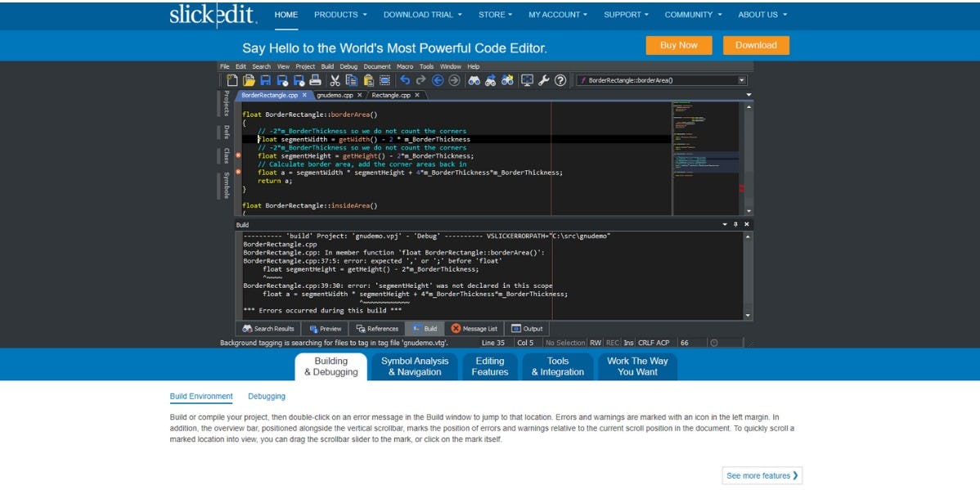
Task: Open the BorderRectangle::borderArea() function dropdown
Action: pyautogui.click(x=742, y=80)
